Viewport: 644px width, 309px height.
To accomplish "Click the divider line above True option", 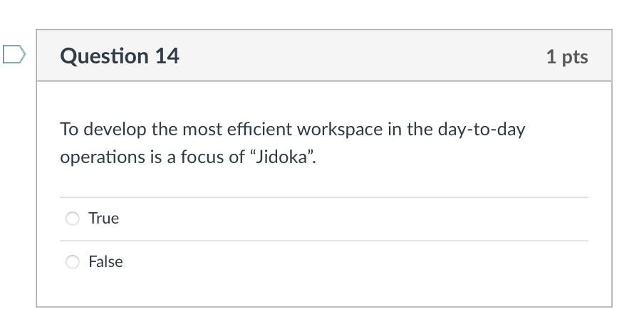I will click(x=324, y=197).
